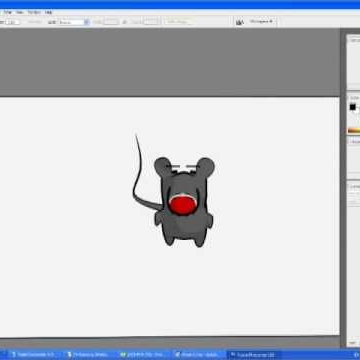Viewport: 360px width, 360px height.
Task: Open the Window menu
Action: click(x=34, y=12)
